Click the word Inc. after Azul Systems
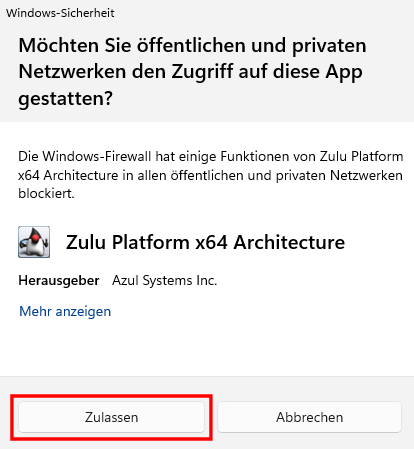 [x=207, y=280]
